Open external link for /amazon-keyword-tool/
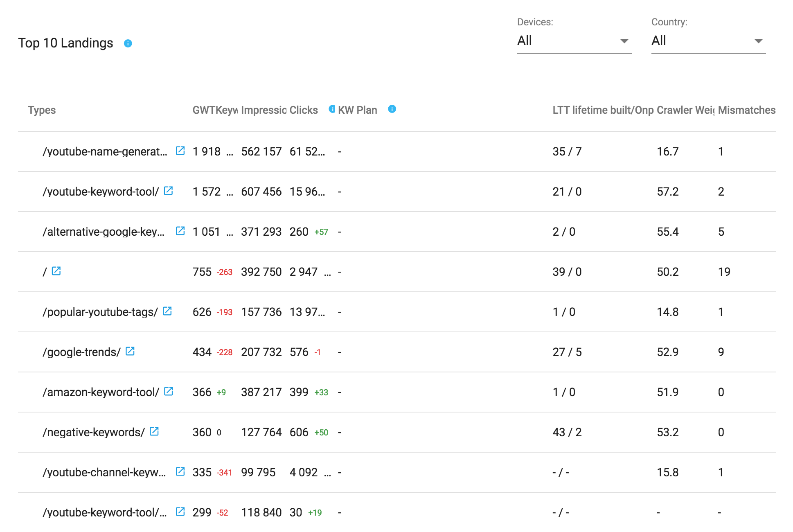This screenshot has height=532, width=793. [168, 391]
